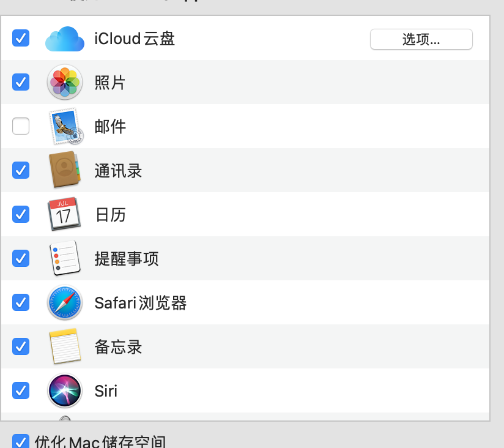Click the Siri icon

point(65,390)
